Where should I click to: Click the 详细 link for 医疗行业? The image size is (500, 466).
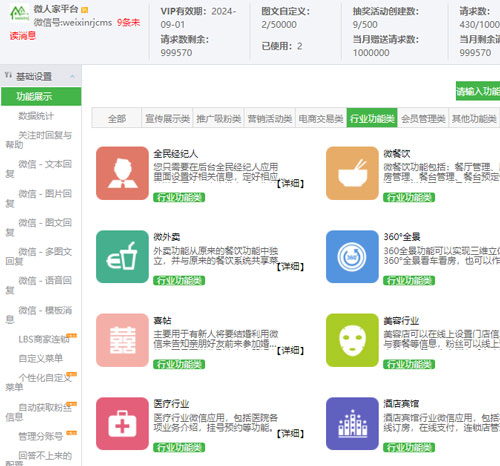point(290,433)
